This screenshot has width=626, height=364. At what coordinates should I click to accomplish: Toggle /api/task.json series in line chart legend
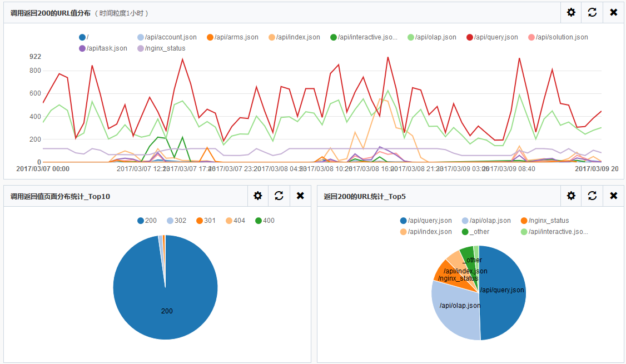pyautogui.click(x=103, y=48)
